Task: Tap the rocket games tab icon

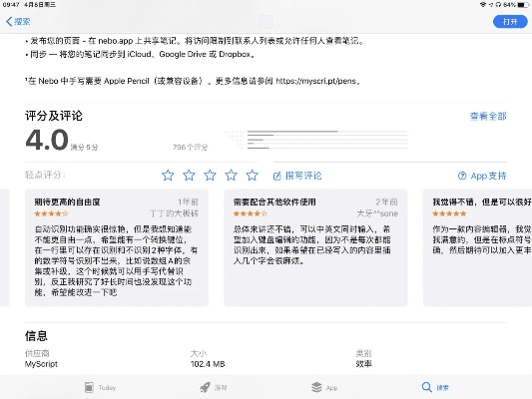Action: click(x=205, y=387)
